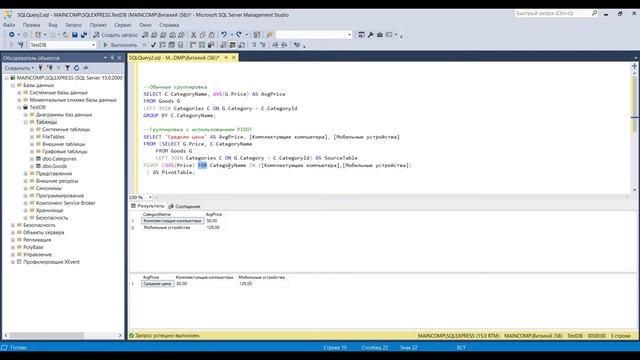The height and width of the screenshot is (360, 640).
Task: Expand the Репликация node
Action: click(x=13, y=240)
